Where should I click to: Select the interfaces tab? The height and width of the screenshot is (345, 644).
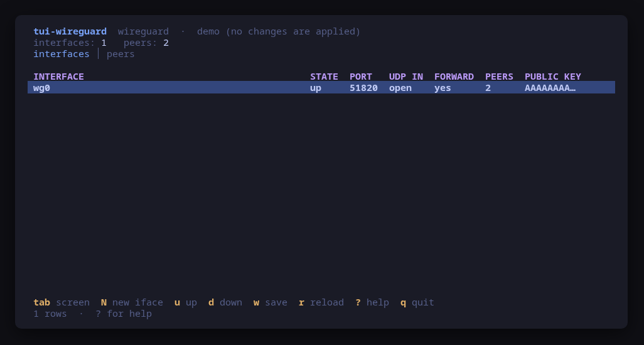[61, 54]
